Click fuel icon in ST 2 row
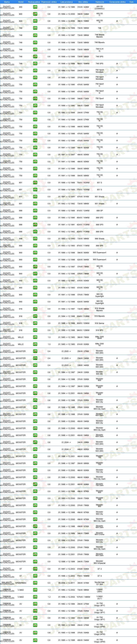137x644 pixels. [x=35, y=569]
